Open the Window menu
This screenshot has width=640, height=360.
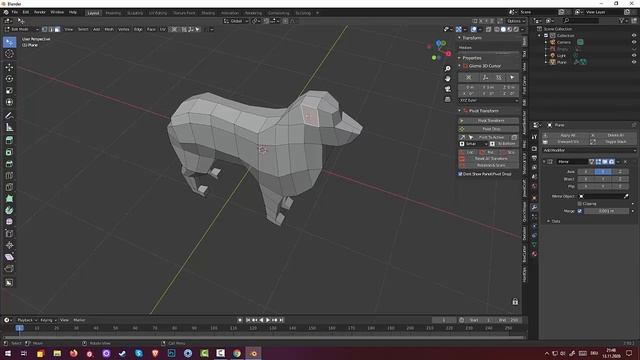click(57, 12)
